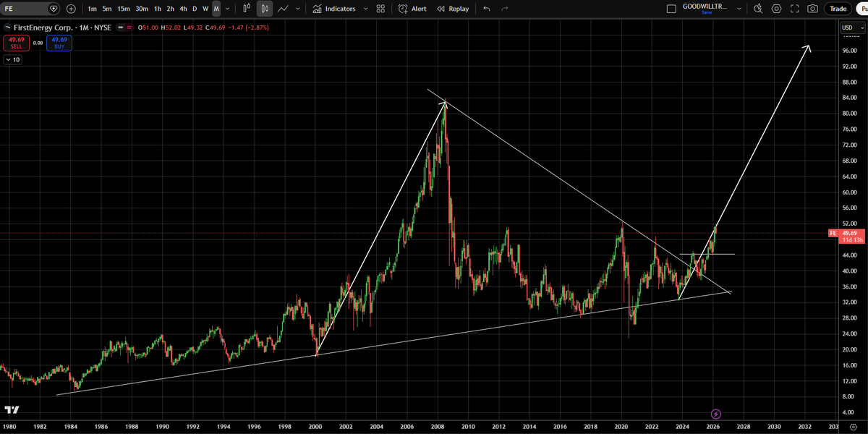The image size is (868, 434).
Task: Click the FE price label 49.69 on the price axis
Action: [x=847, y=234]
